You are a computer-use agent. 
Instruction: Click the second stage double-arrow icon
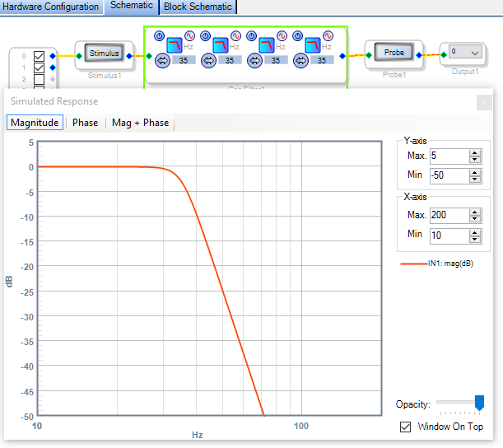[x=209, y=61]
